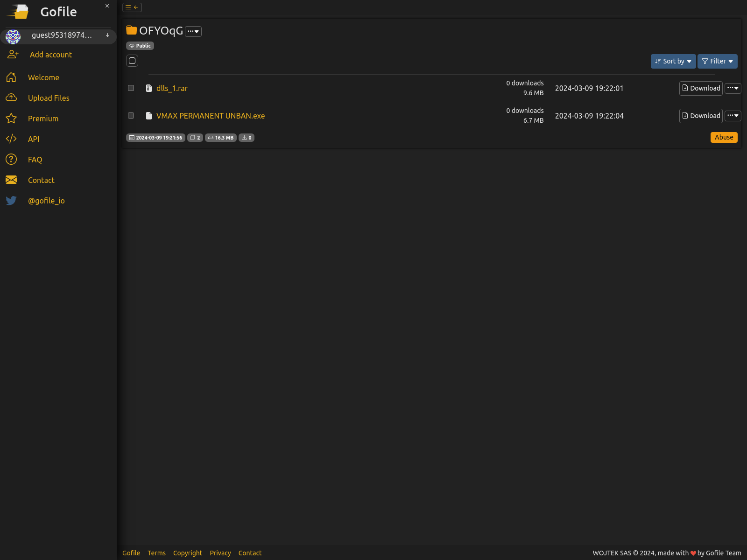Click the folder downloads count badge

(247, 138)
